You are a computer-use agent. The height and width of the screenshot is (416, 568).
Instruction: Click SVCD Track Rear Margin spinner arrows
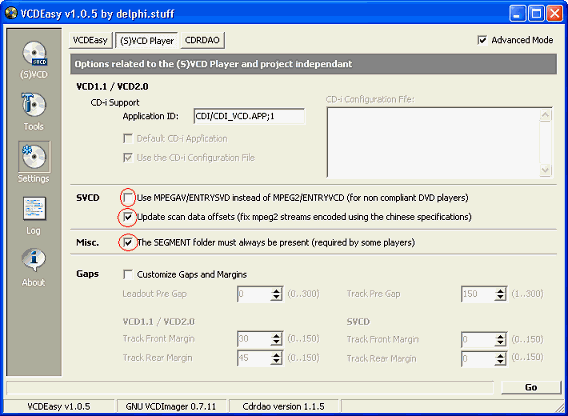pos(500,359)
